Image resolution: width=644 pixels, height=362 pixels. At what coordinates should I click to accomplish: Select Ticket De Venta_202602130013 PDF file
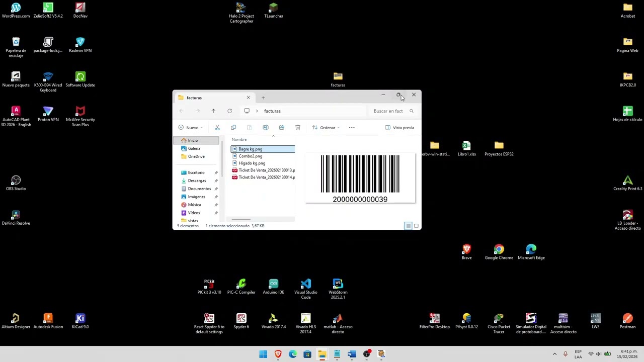[263, 170]
